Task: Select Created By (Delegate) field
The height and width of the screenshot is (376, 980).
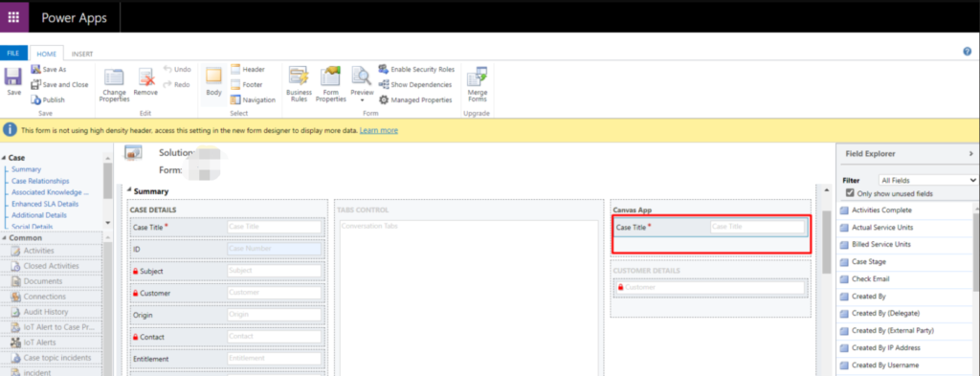Action: [x=904, y=313]
